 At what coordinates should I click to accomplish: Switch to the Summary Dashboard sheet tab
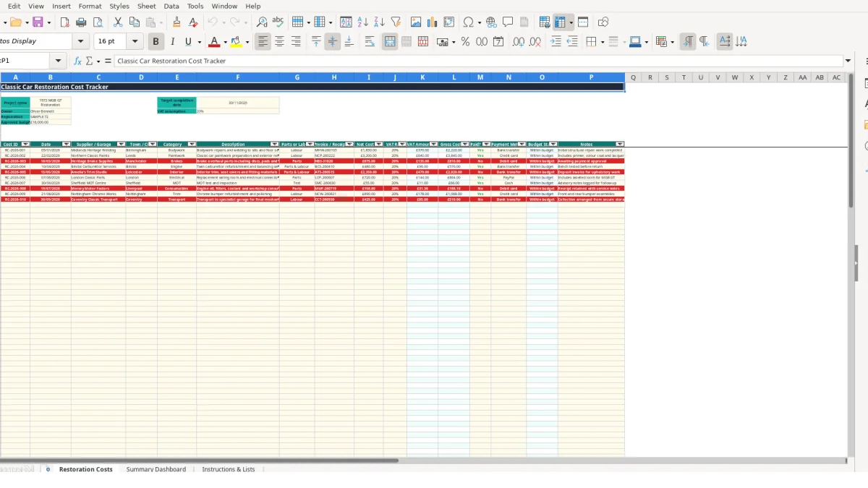[156, 469]
